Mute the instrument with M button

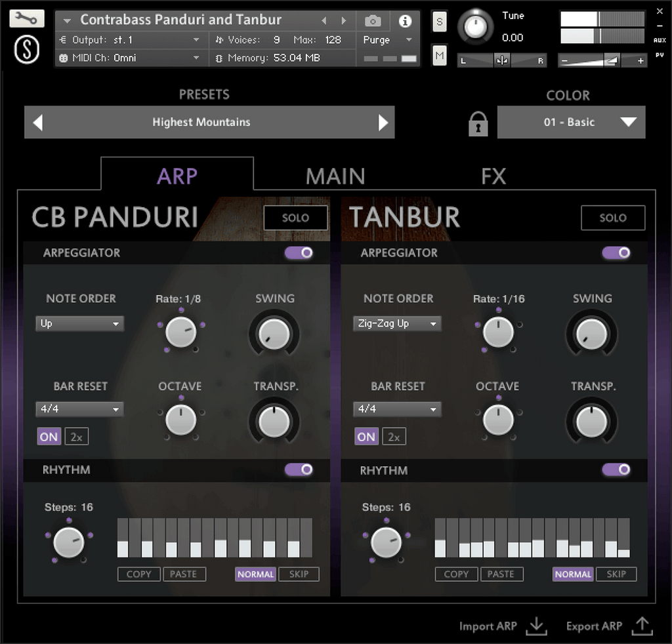[439, 55]
